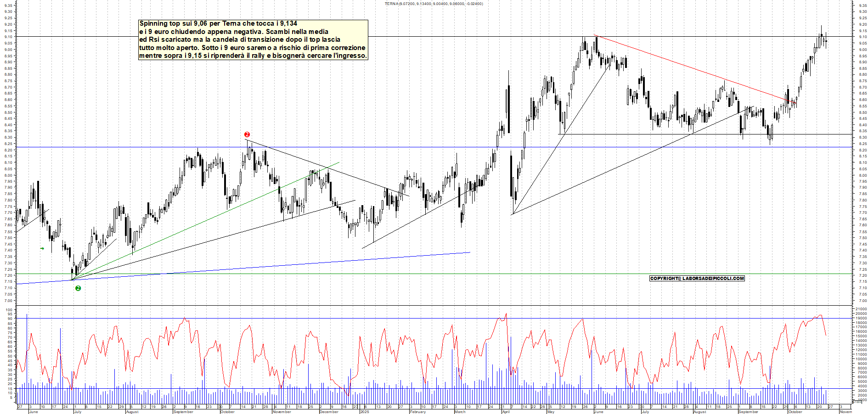Image resolution: width=868 pixels, height=414 pixels.
Task: Click the May label on time axis
Action: coord(551,412)
